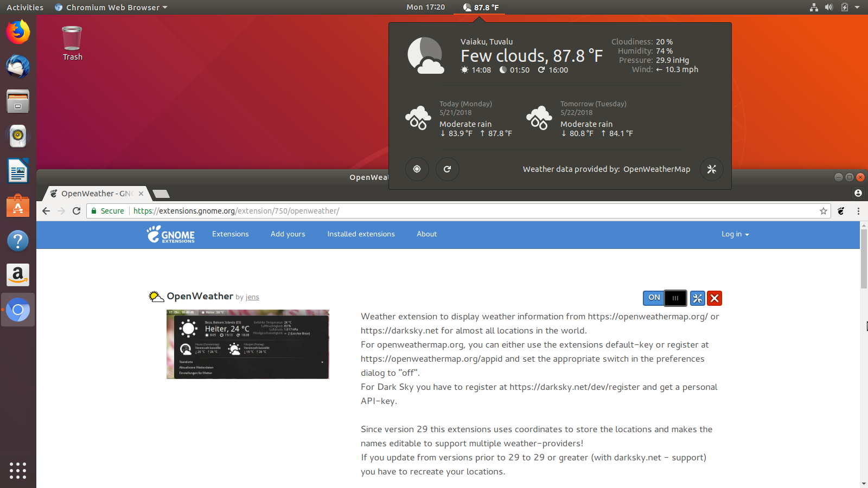Screen dimensions: 868x488
Task: Click the GNOME Shell integration toolbar icon
Action: 841,211
